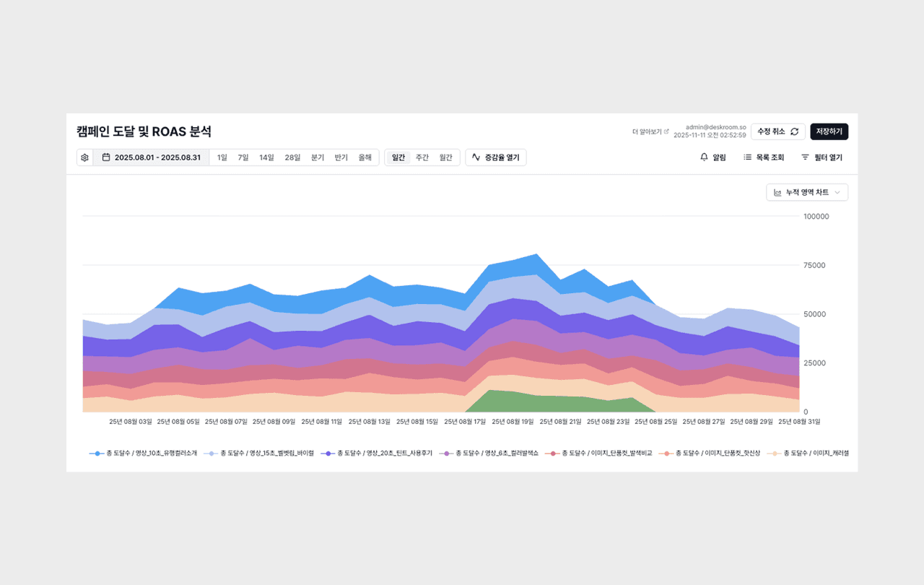The height and width of the screenshot is (585, 924).
Task: Click the filter icon labeled 필터 열기
Action: [x=805, y=157]
